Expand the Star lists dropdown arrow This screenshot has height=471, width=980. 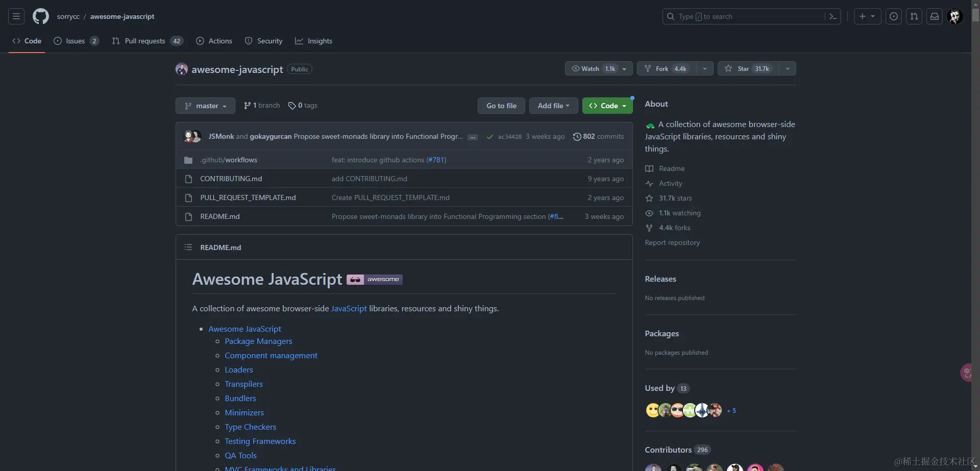point(788,68)
